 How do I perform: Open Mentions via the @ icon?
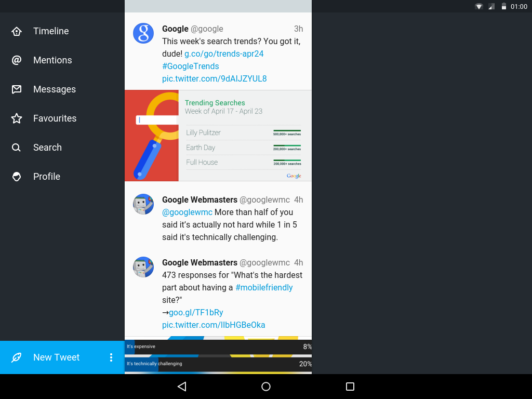pos(17,60)
